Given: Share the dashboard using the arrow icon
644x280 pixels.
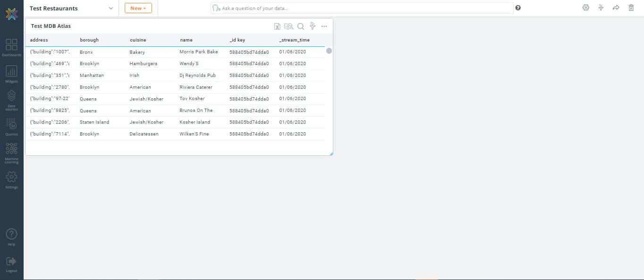Looking at the screenshot, I should tap(616, 8).
